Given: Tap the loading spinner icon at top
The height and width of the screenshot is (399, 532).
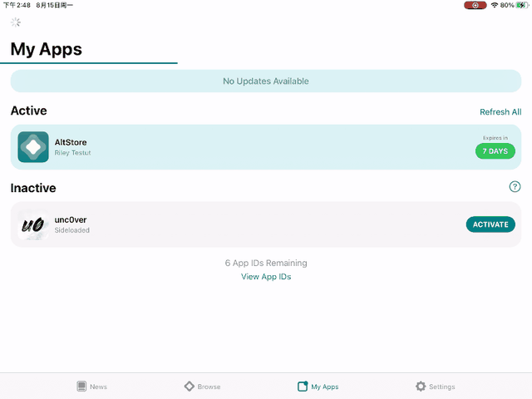Looking at the screenshot, I should click(16, 22).
